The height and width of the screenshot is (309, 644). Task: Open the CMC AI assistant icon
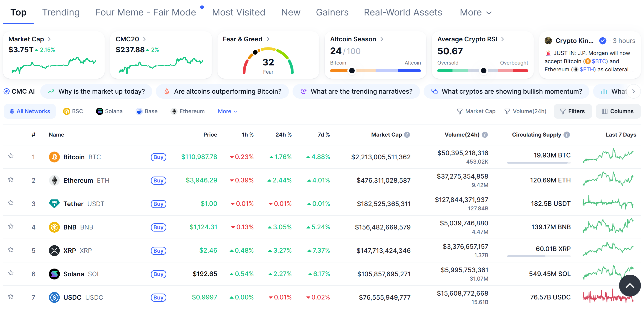7,91
